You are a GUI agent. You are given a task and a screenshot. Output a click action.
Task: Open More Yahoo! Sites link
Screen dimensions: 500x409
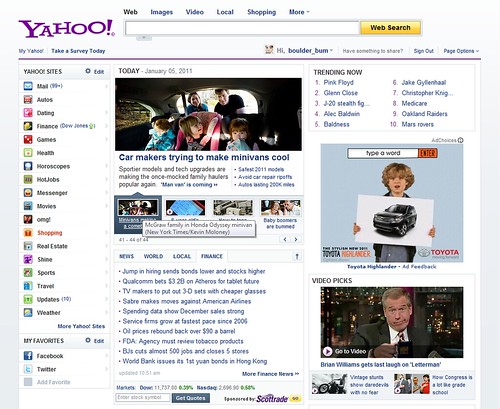click(81, 326)
